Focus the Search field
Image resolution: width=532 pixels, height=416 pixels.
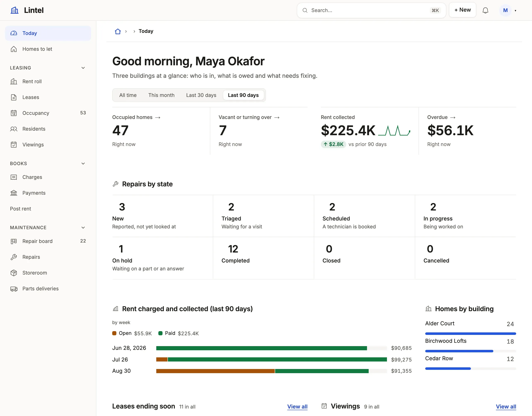pos(371,10)
